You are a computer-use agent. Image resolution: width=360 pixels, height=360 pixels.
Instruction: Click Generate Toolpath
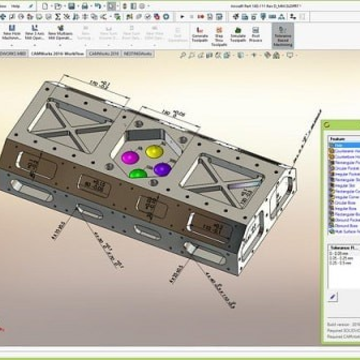[x=200, y=34]
